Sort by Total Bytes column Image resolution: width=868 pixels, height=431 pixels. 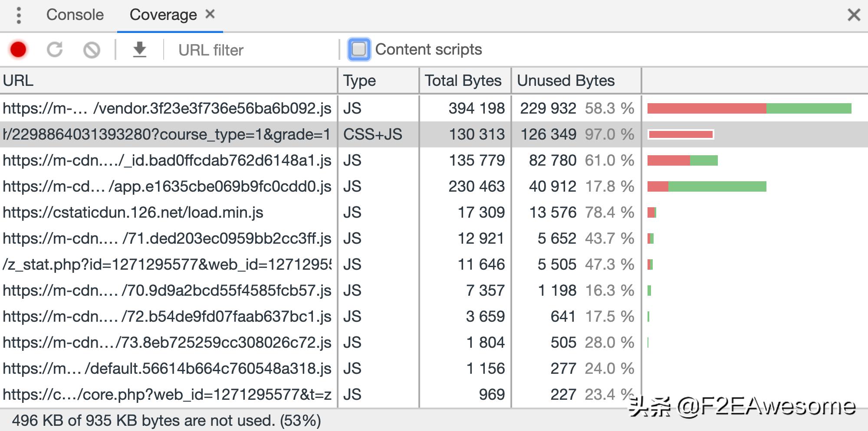pos(464,81)
